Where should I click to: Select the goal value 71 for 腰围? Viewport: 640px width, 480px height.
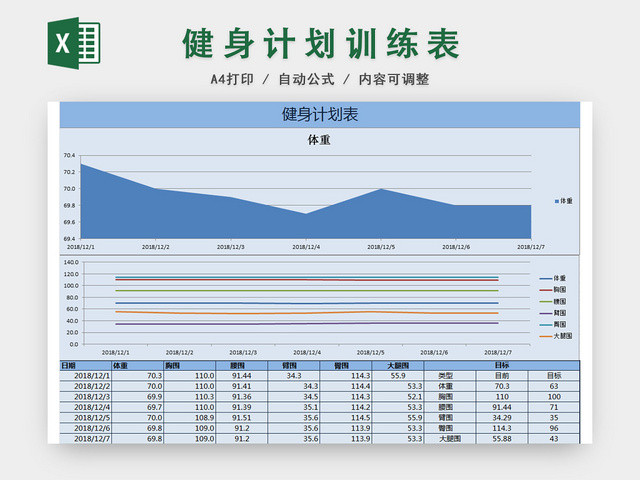pos(554,407)
